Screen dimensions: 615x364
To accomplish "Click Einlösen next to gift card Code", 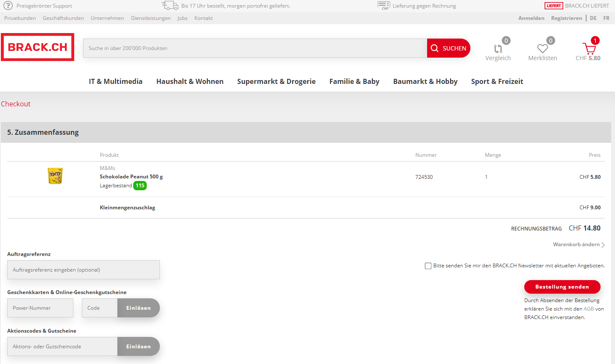I will click(138, 308).
